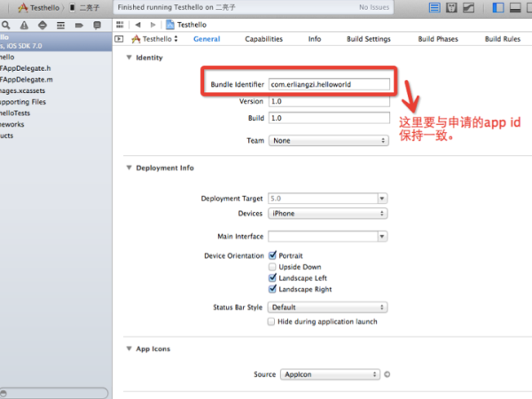Enable Hide during application launch
Screen dimensions: 532x399
pos(270,321)
